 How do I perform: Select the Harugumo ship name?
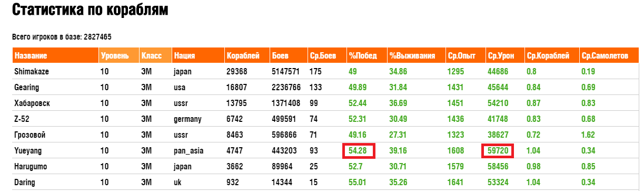31,167
